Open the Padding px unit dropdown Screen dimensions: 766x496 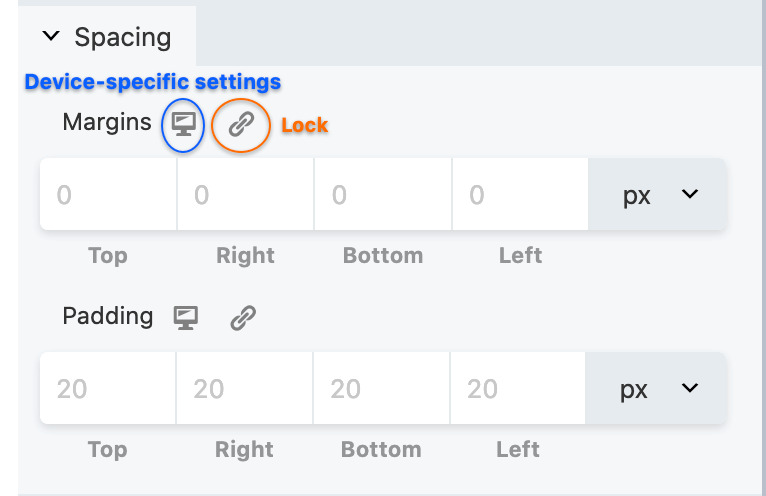656,388
